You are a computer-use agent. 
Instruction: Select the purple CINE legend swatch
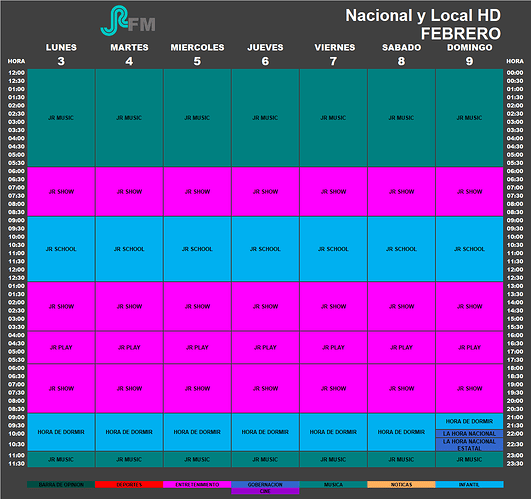(x=265, y=491)
